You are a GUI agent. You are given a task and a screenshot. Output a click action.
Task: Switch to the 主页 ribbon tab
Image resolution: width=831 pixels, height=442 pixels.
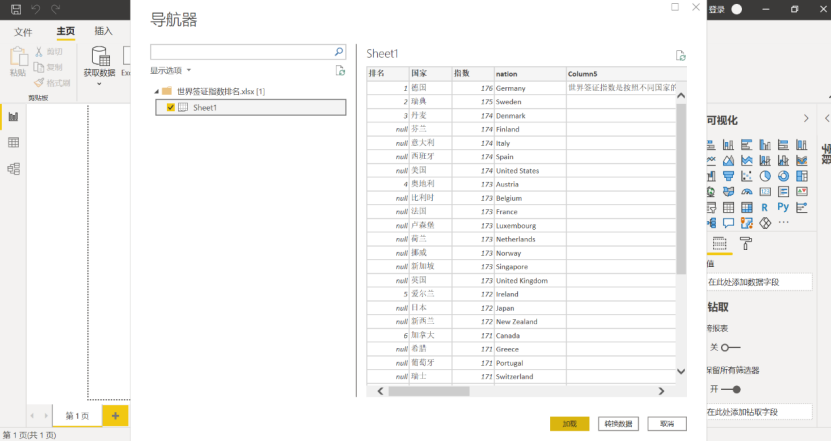coord(66,31)
